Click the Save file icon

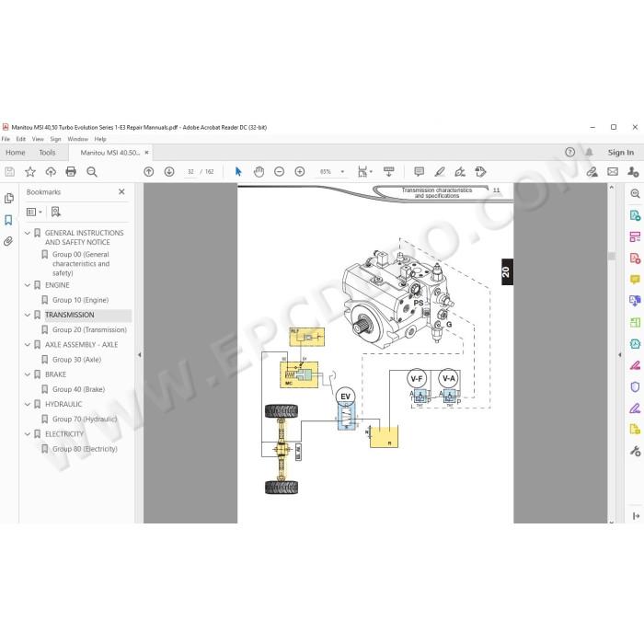click(9, 172)
